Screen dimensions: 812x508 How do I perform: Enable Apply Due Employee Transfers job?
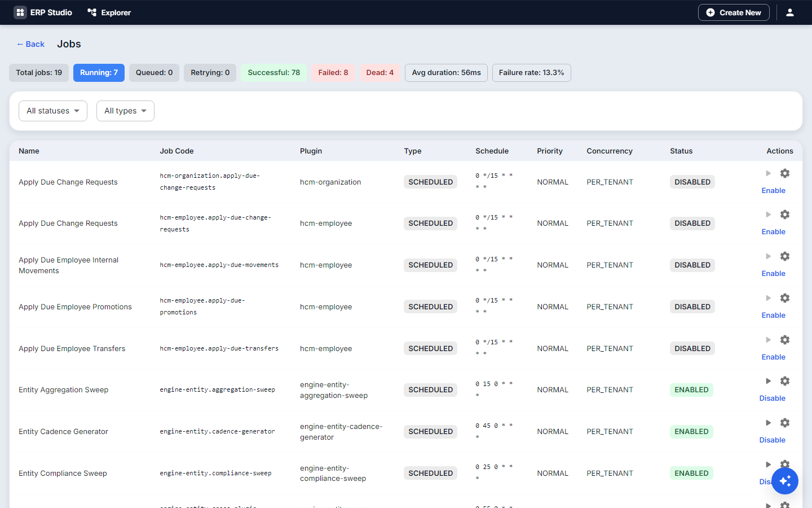774,357
